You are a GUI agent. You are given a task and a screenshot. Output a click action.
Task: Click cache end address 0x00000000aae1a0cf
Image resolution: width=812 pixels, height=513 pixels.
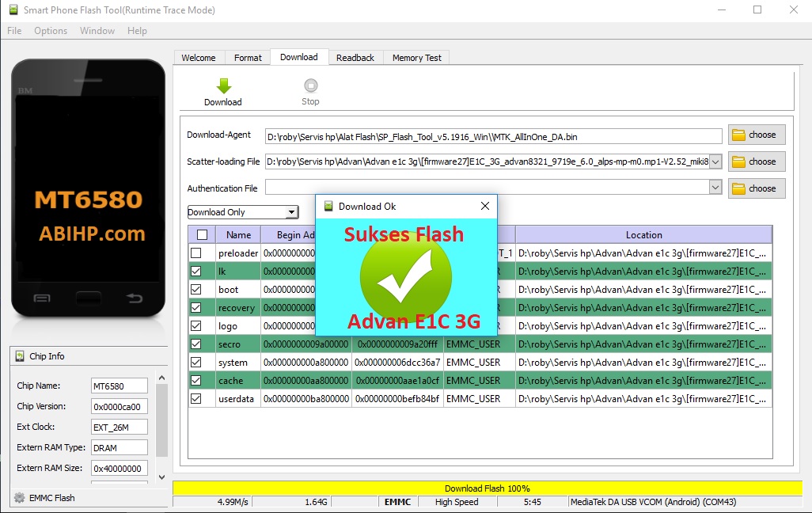click(397, 380)
